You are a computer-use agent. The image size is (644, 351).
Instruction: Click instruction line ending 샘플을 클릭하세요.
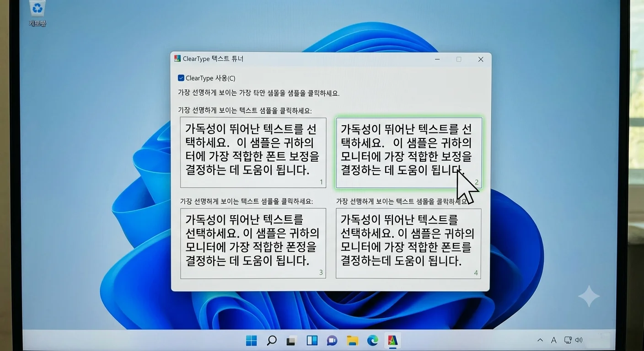(258, 93)
